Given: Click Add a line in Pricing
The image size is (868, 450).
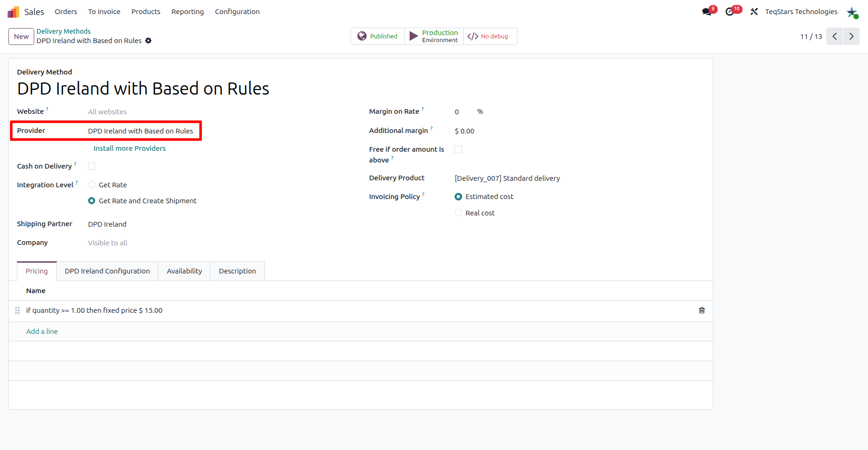Looking at the screenshot, I should pyautogui.click(x=42, y=332).
